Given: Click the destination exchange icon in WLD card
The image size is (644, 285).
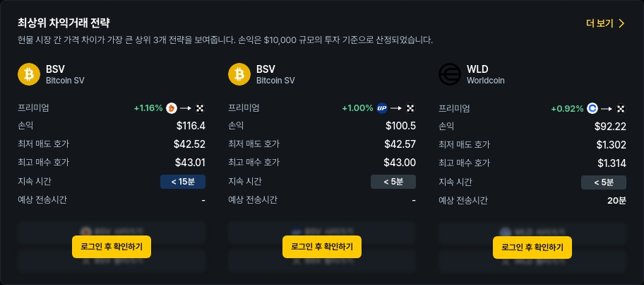Looking at the screenshot, I should (621, 109).
